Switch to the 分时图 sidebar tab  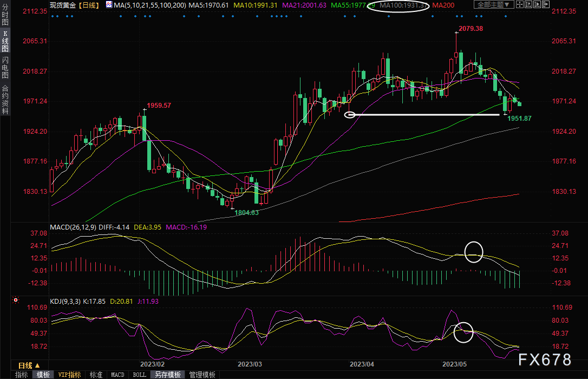[5, 15]
